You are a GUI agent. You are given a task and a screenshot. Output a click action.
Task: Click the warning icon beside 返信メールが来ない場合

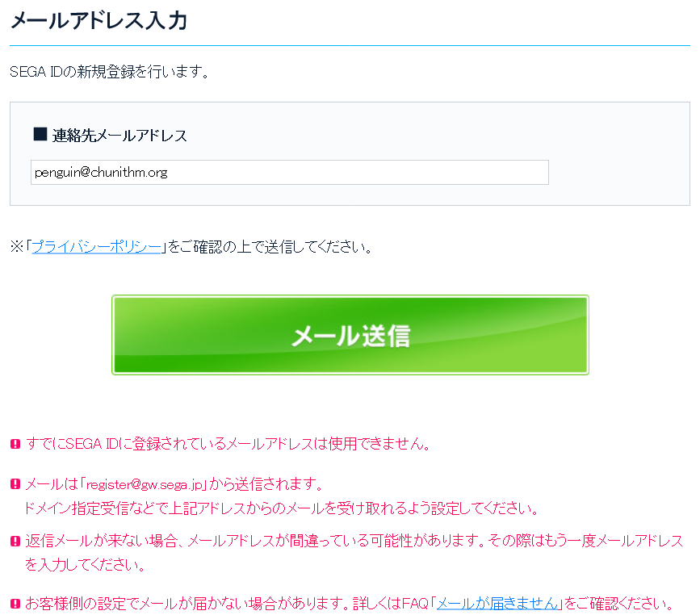pyautogui.click(x=15, y=541)
